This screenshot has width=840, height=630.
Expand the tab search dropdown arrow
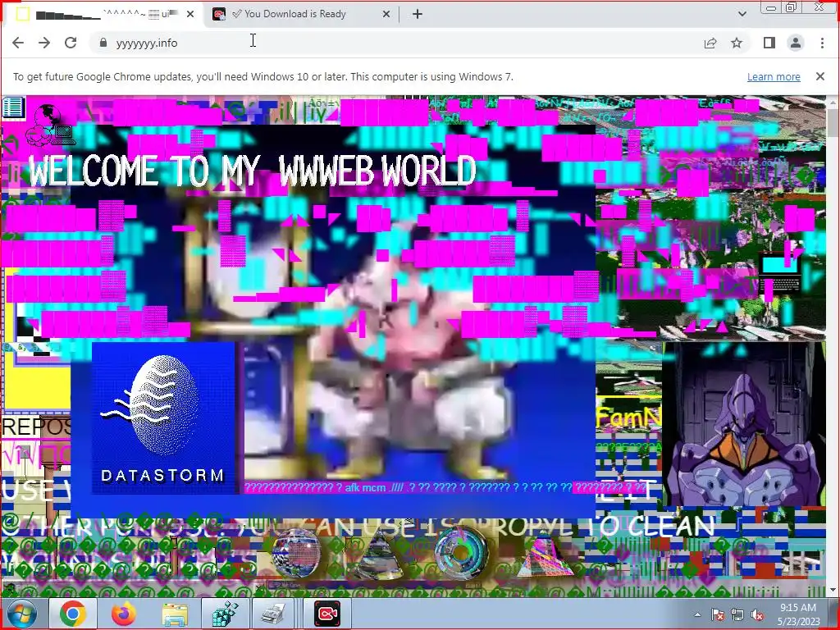[742, 15]
